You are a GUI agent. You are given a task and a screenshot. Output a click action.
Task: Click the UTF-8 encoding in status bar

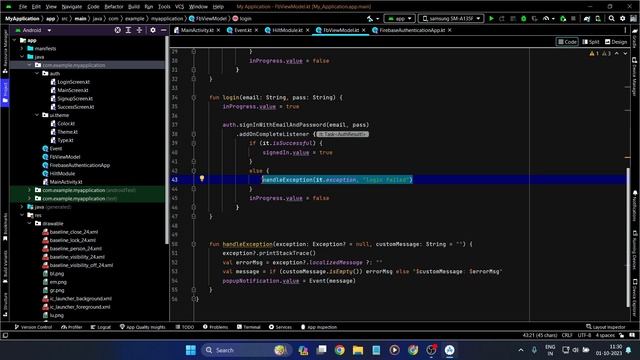[584, 335]
